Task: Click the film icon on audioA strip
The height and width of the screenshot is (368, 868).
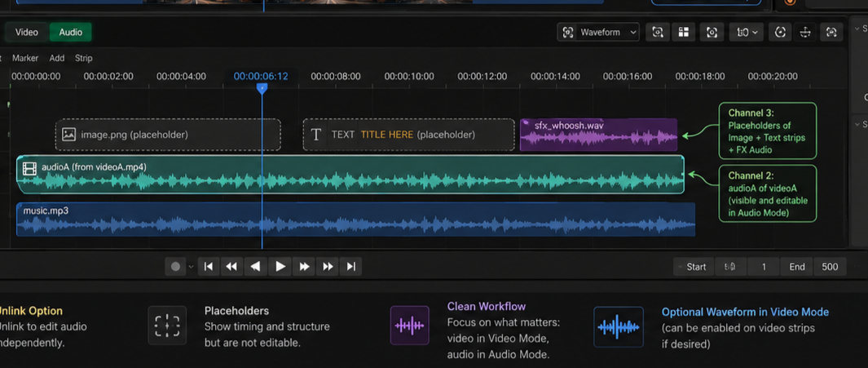Action: click(29, 168)
